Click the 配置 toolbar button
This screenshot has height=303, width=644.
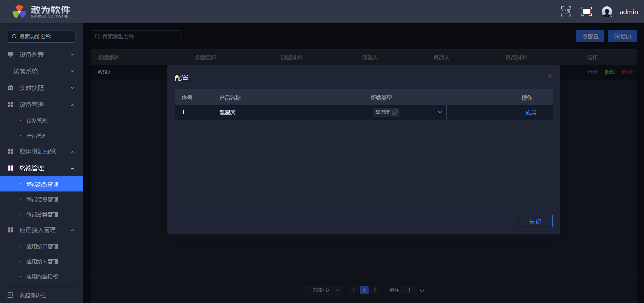[x=590, y=36]
